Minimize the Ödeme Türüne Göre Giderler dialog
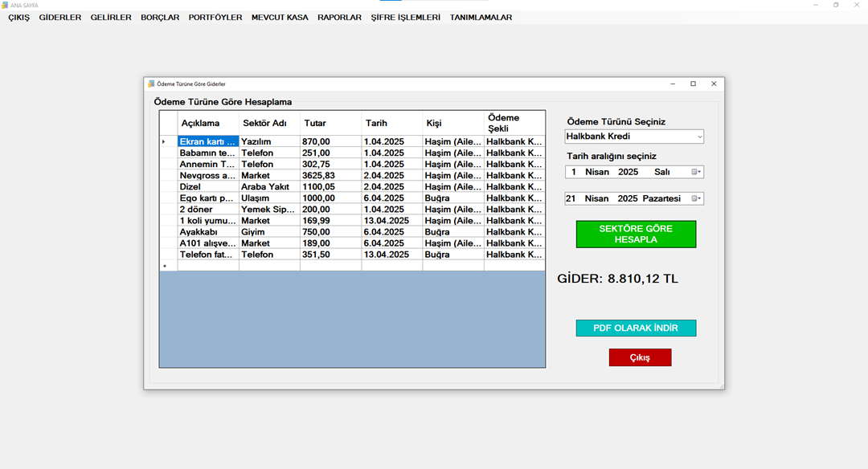The width and height of the screenshot is (868, 469). 672,84
